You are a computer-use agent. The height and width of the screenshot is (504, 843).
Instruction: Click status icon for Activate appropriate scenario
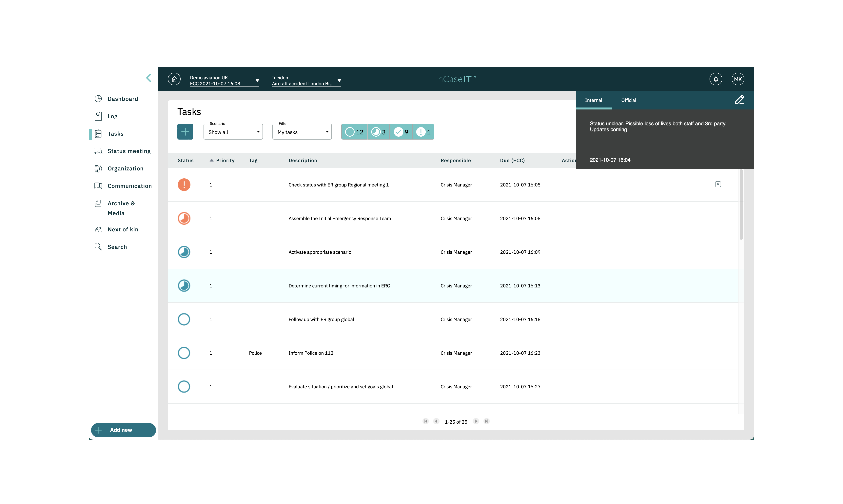pos(184,252)
